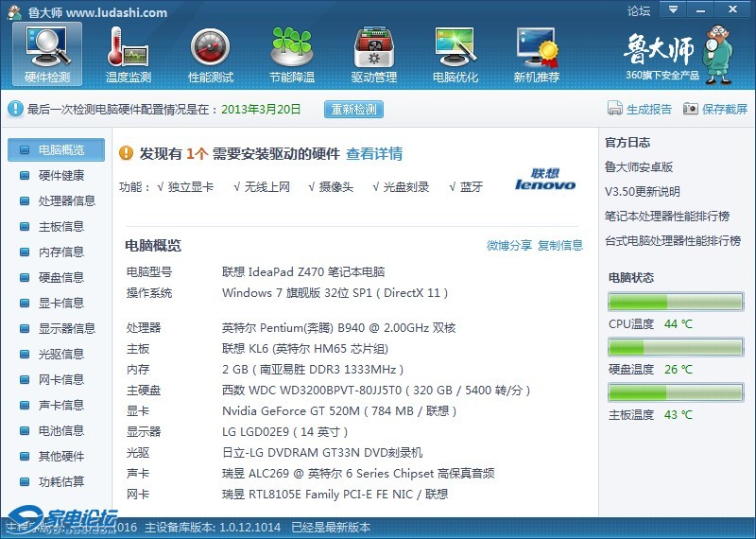Open the 节能降温 energy saving clover icon
756x539 pixels.
(x=291, y=47)
